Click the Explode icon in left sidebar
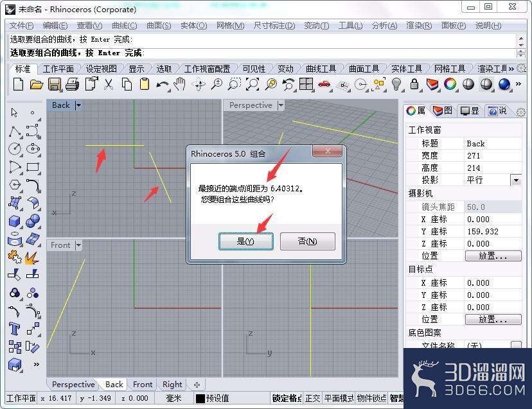532x409 pixels. point(32,257)
